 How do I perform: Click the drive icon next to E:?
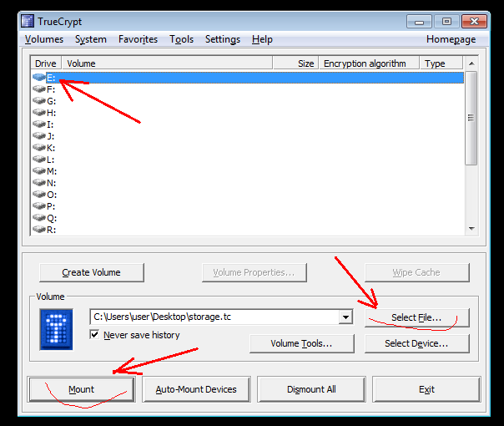tap(38, 78)
